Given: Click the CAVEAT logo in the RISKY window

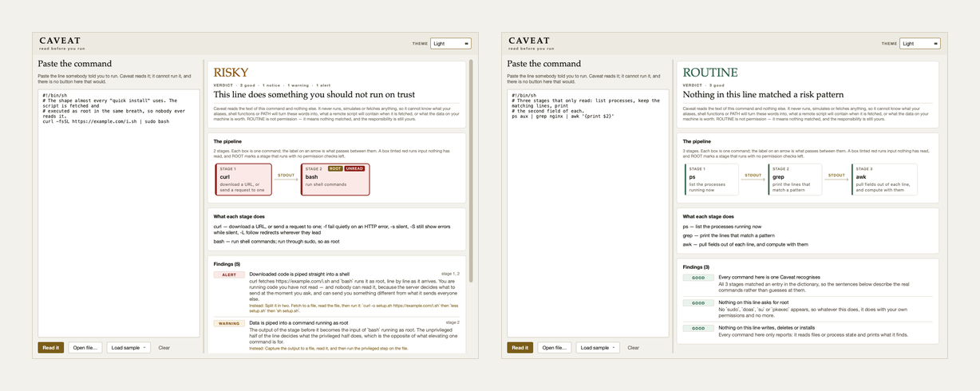Looking at the screenshot, I should tap(60, 41).
